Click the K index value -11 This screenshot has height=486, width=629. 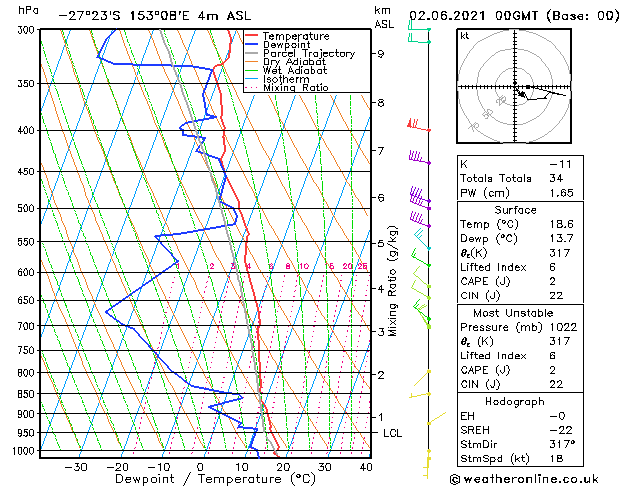560,164
